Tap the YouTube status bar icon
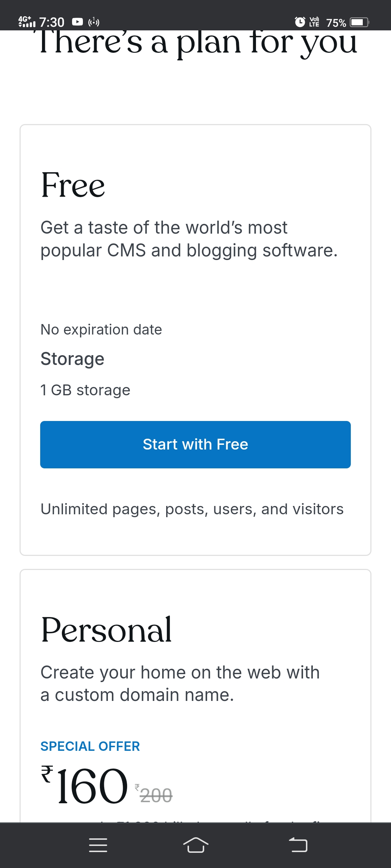 point(77,22)
